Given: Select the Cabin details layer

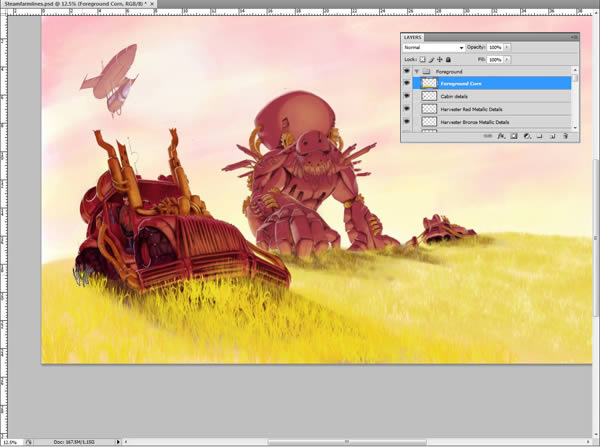Looking at the screenshot, I should click(492, 96).
